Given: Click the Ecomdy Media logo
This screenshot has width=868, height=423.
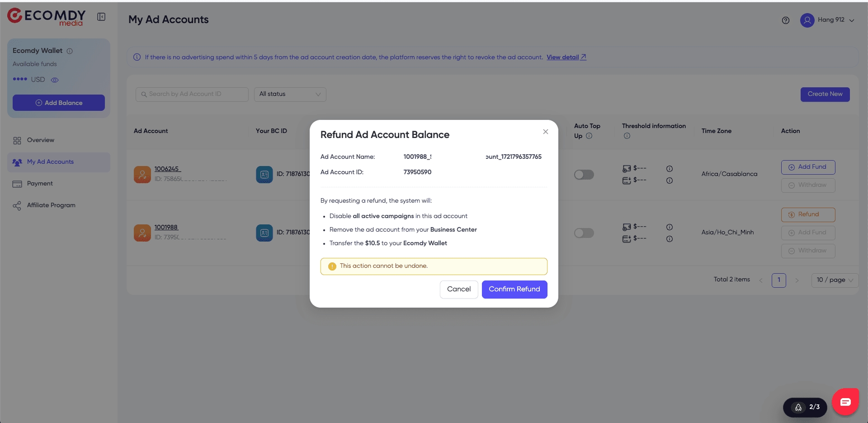Looking at the screenshot, I should point(46,17).
